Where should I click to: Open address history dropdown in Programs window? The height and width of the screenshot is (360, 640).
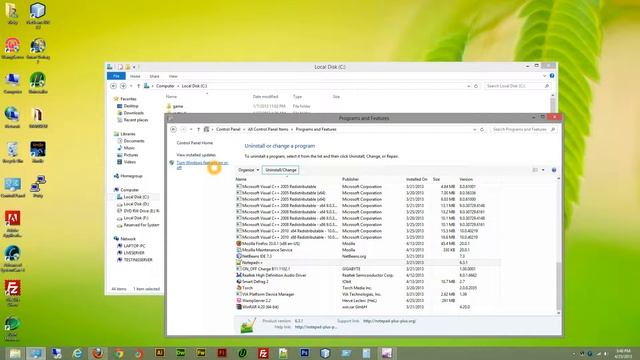tap(474, 129)
